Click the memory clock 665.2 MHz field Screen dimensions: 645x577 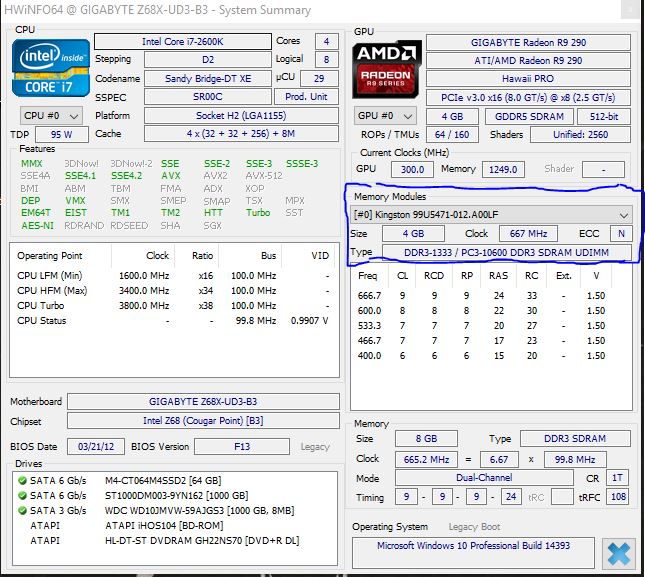click(426, 459)
